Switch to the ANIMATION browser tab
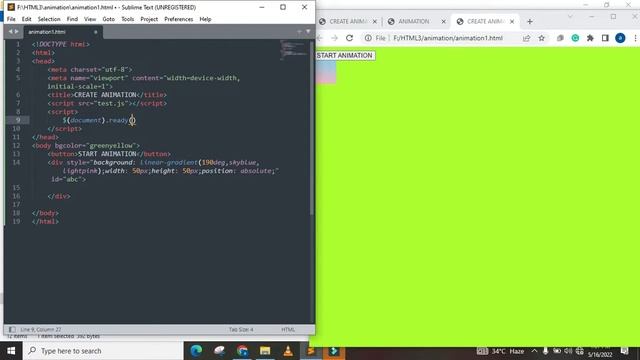Viewport: 640px width, 360px height. (413, 21)
